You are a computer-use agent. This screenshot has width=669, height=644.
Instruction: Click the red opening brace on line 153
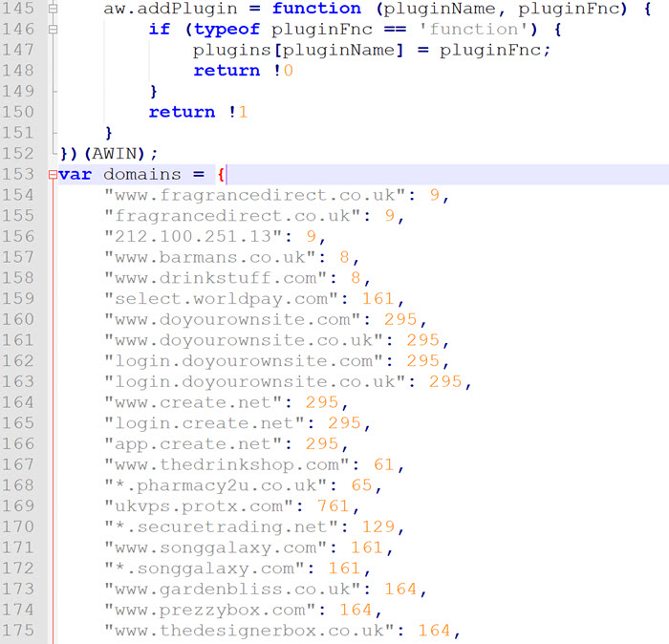221,175
